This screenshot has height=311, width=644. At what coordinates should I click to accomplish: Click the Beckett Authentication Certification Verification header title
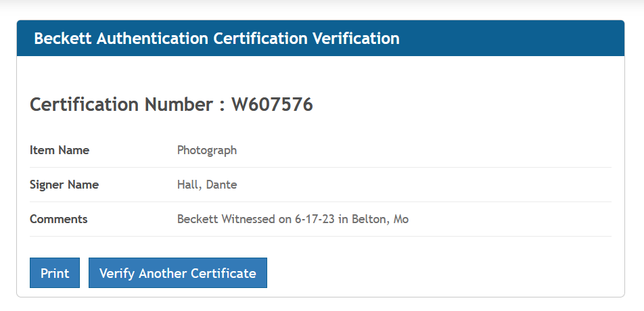point(216,39)
